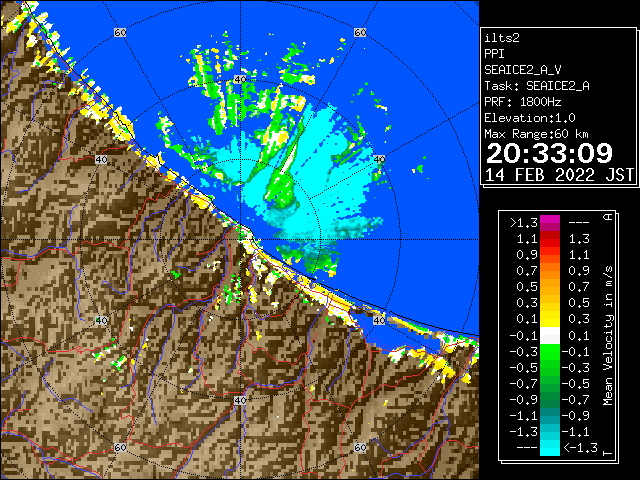This screenshot has width=640, height=480.
Task: Click the long white streak echo over the sea
Action: pyautogui.click(x=288, y=160)
